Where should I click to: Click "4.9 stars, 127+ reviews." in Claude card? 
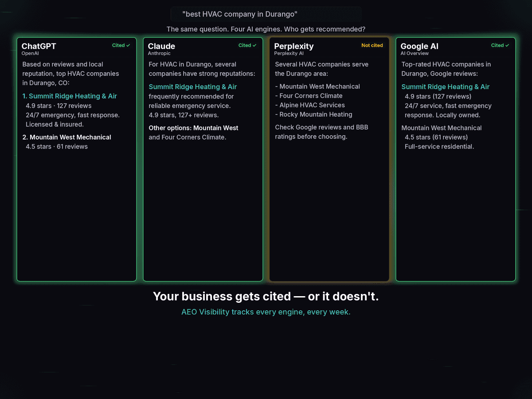tap(184, 115)
